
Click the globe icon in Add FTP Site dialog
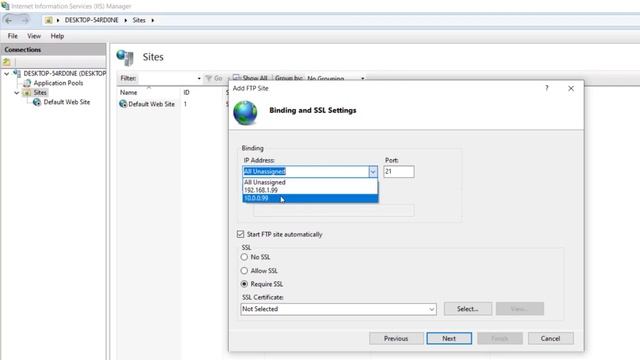pyautogui.click(x=245, y=113)
